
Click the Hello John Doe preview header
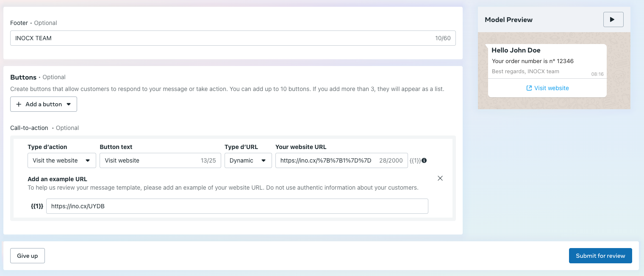(x=516, y=50)
